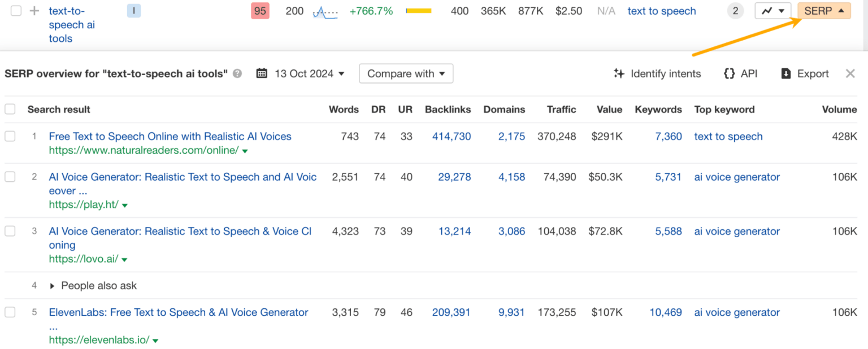Sort the table by Traffic column header

click(x=561, y=110)
